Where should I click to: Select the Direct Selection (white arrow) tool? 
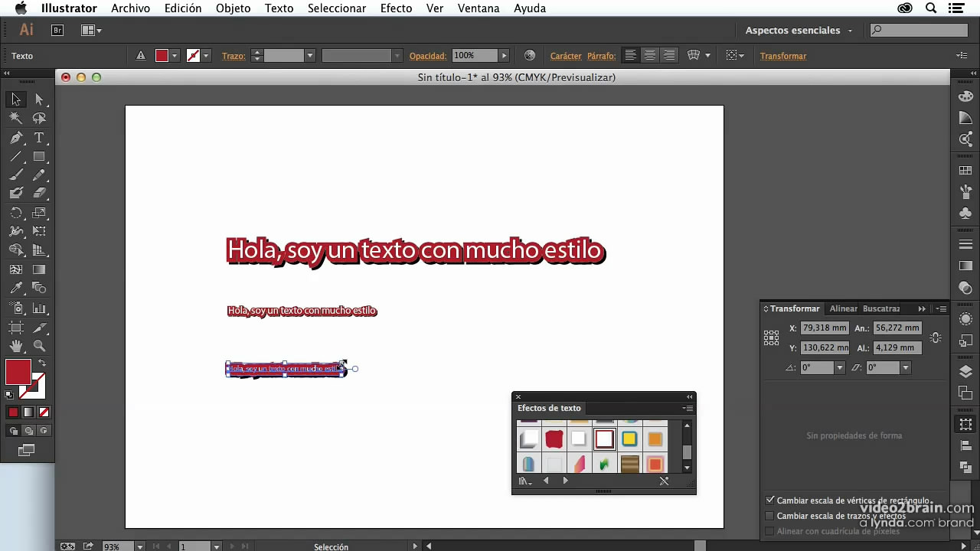click(x=39, y=99)
